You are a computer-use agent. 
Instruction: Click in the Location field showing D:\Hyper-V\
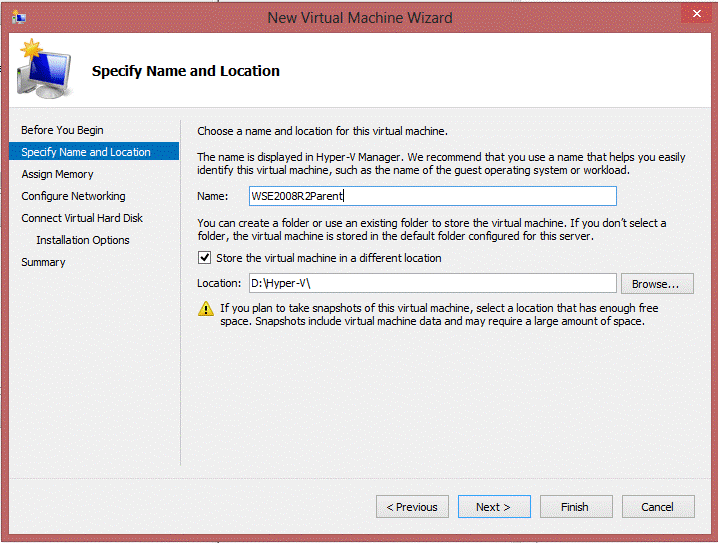pyautogui.click(x=433, y=283)
